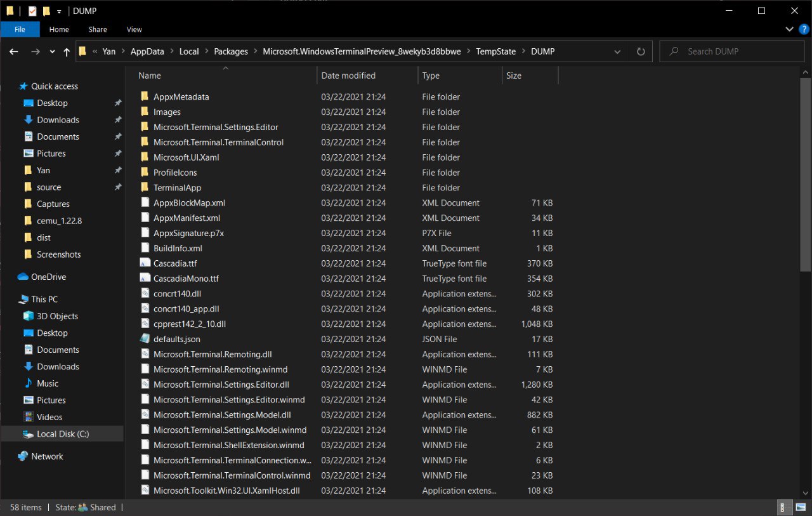Select OneDrive in navigation pane

(49, 277)
